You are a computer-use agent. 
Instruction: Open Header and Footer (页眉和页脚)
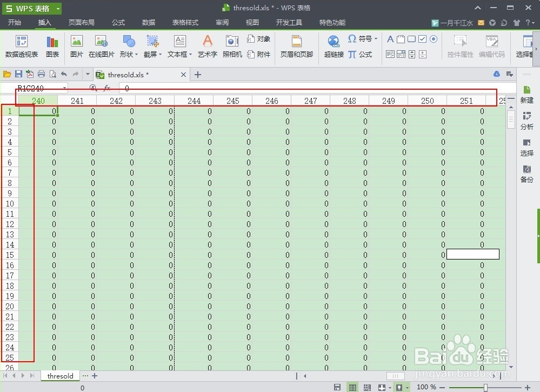click(297, 46)
